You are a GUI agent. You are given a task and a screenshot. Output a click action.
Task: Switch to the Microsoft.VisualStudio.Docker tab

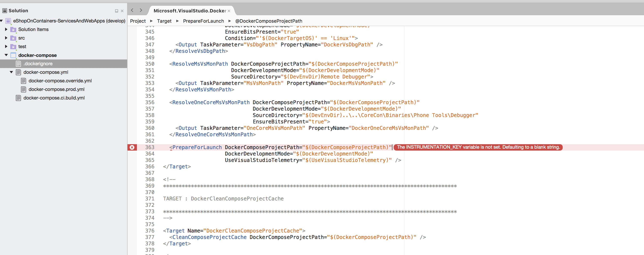190,11
